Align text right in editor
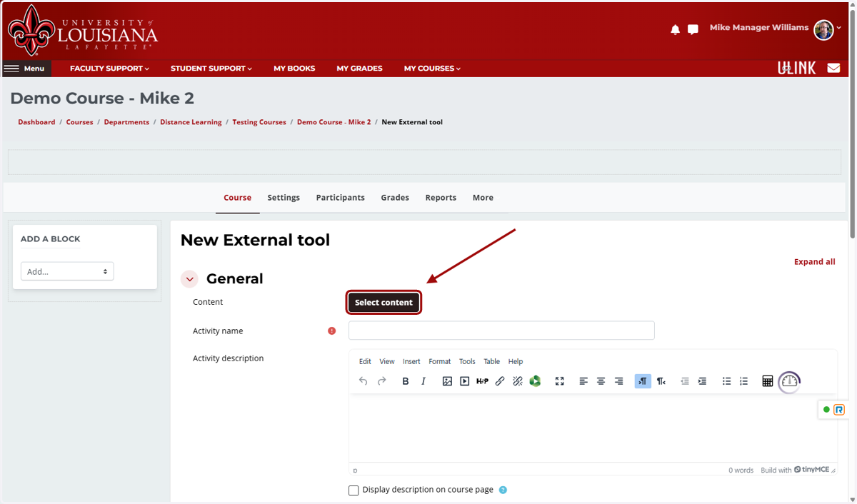 point(618,381)
